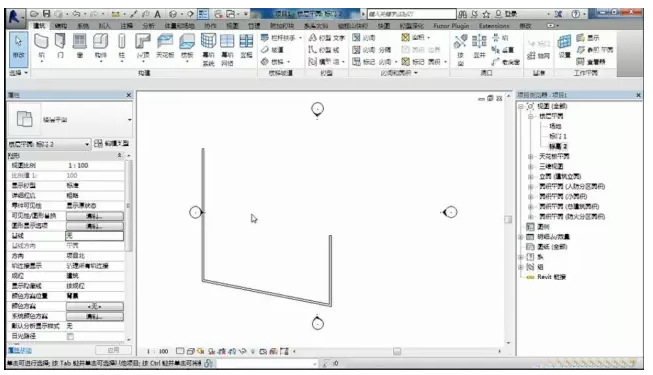This screenshot has height=375, width=653.
Task: Choose the Shaft (竖井) opening tool
Action: pyautogui.click(x=479, y=47)
